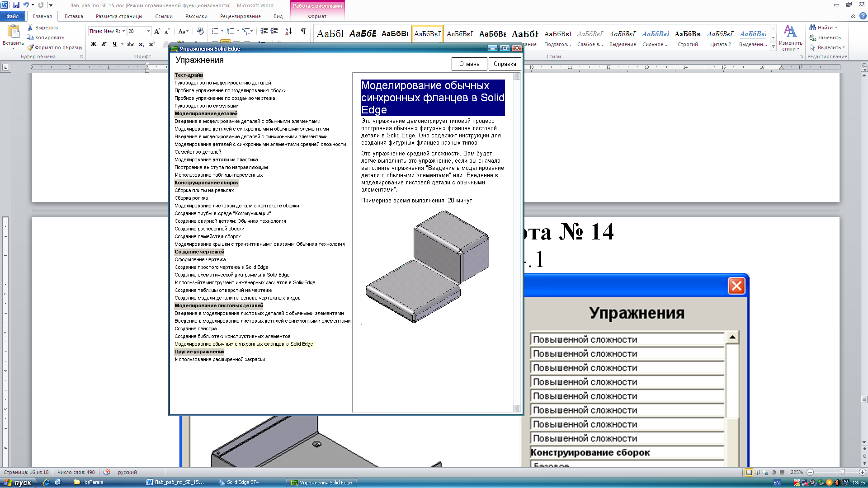Switch to the Вставка ribbon tab
868x488 pixels.
(74, 16)
